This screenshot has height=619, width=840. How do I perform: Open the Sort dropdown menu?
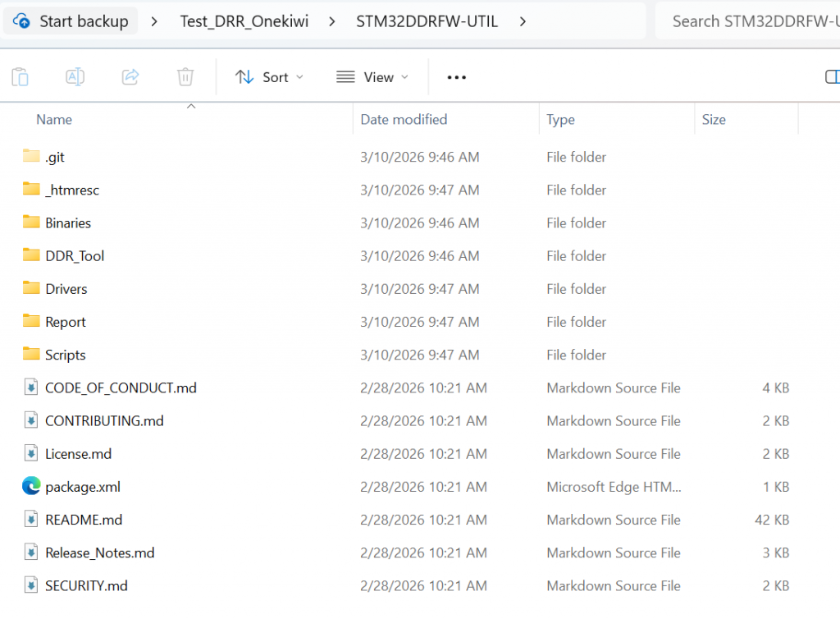pyautogui.click(x=269, y=77)
